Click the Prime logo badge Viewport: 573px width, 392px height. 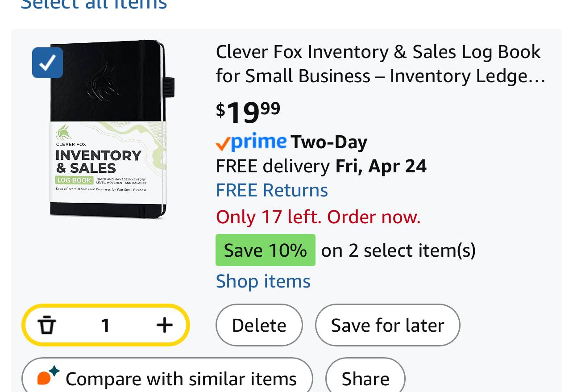[251, 142]
